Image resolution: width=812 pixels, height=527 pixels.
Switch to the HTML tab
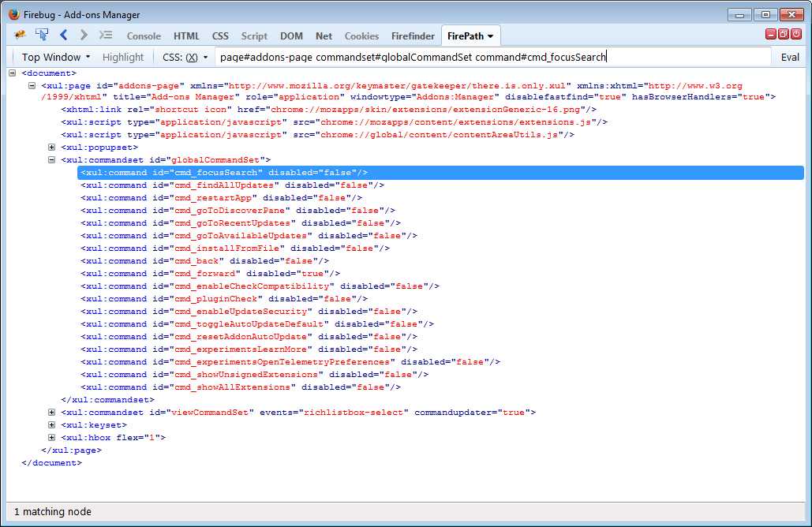point(186,36)
